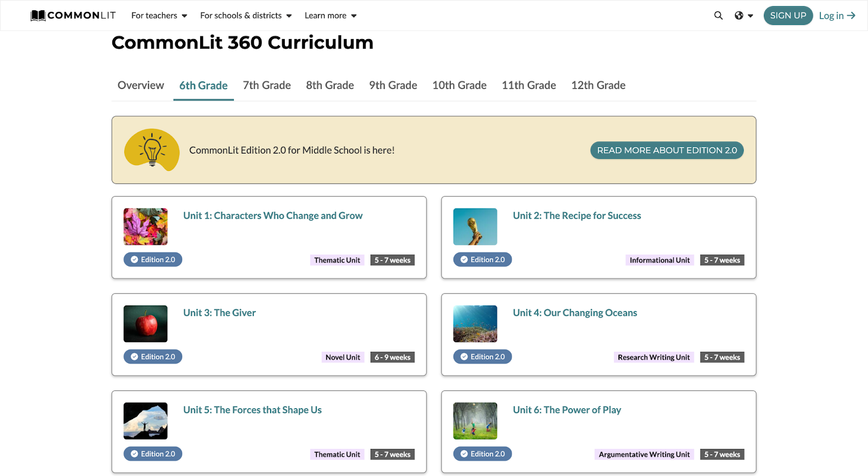
Task: Open the globe language selector
Action: [x=744, y=15]
